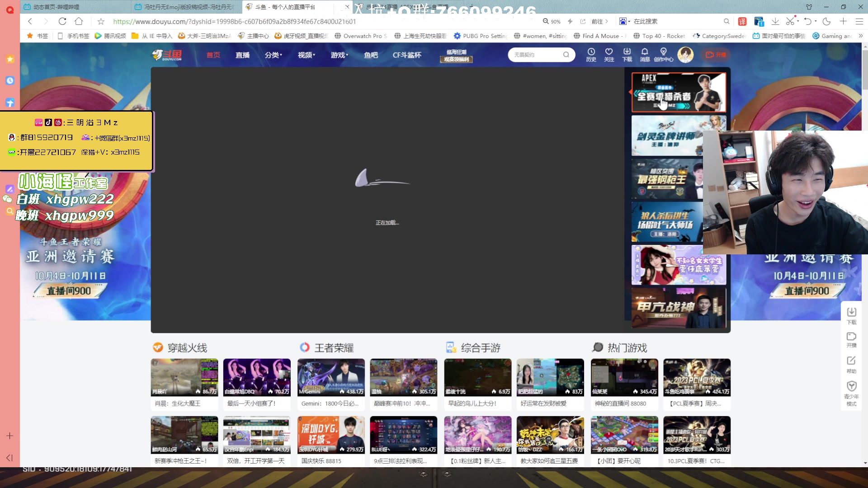The width and height of the screenshot is (868, 488).
Task: Click the lightning speed-mode icon in address bar
Action: 570,21
